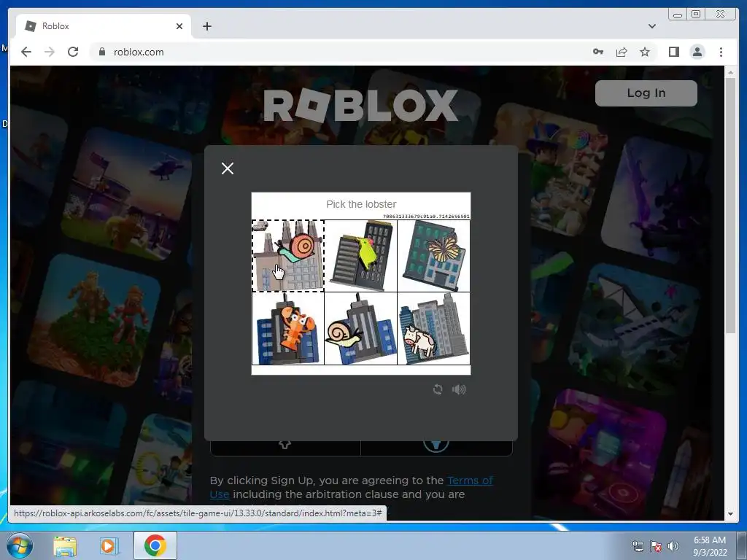Viewport: 747px width, 560px height.
Task: Close the captcha dialog with the X
Action: [x=228, y=168]
